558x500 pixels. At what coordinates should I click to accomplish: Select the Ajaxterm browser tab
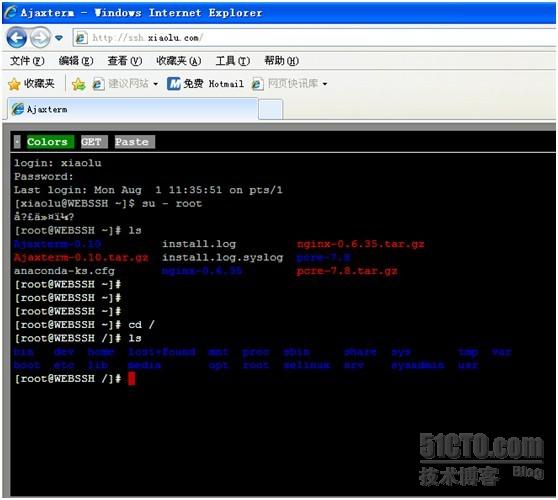click(132, 109)
